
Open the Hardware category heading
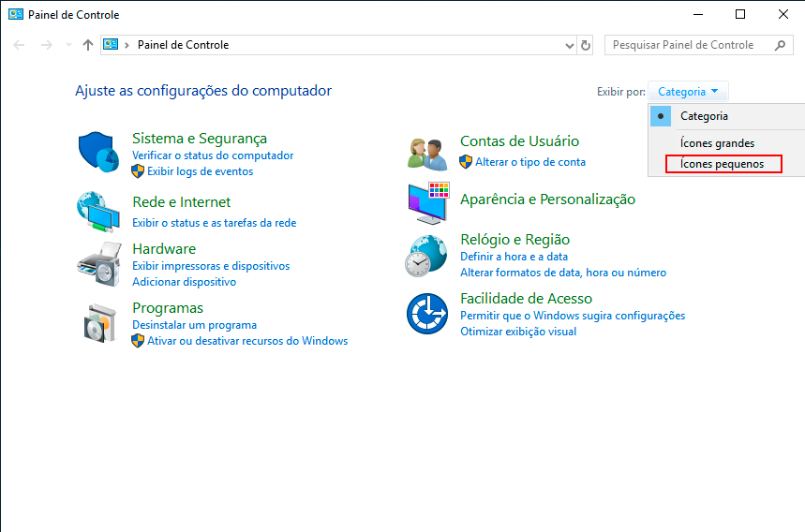click(164, 249)
